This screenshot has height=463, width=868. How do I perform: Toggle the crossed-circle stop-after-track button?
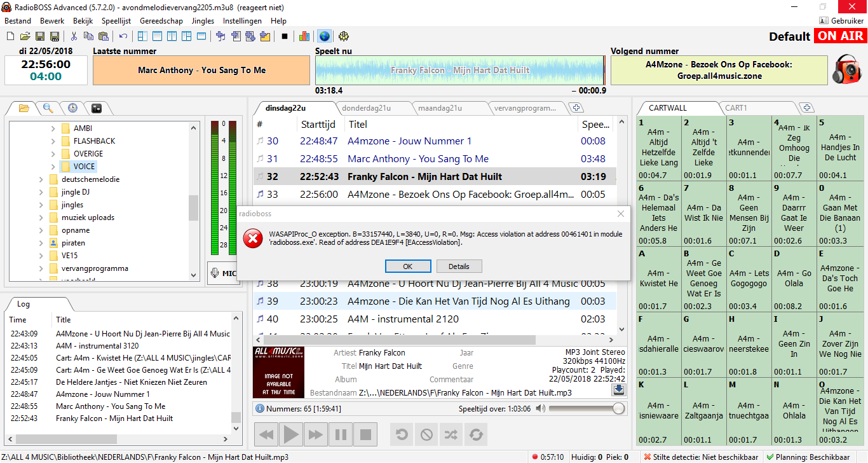coord(426,435)
